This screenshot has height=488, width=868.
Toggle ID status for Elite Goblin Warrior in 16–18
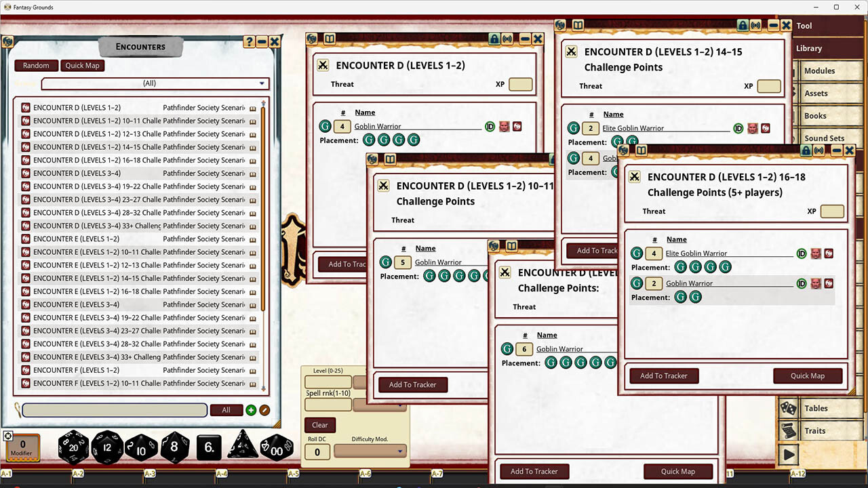pyautogui.click(x=802, y=253)
